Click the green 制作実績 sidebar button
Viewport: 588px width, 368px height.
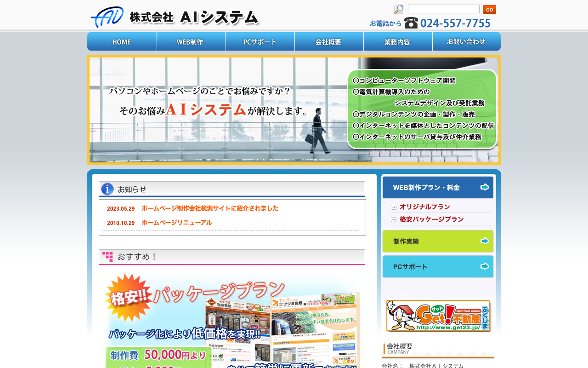pyautogui.click(x=438, y=241)
